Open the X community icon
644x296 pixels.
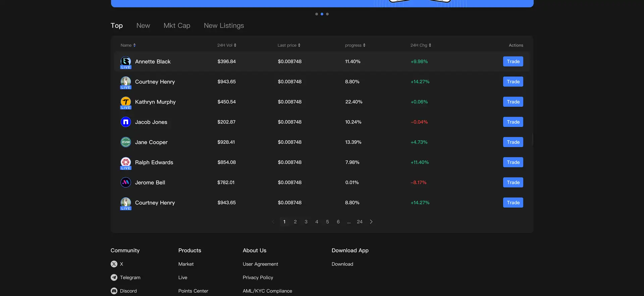pyautogui.click(x=114, y=264)
